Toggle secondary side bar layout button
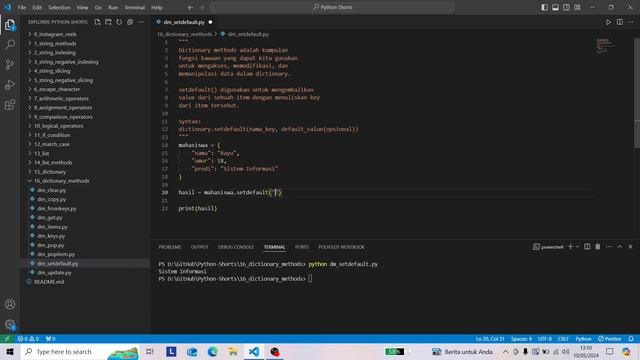 pyautogui.click(x=567, y=7)
